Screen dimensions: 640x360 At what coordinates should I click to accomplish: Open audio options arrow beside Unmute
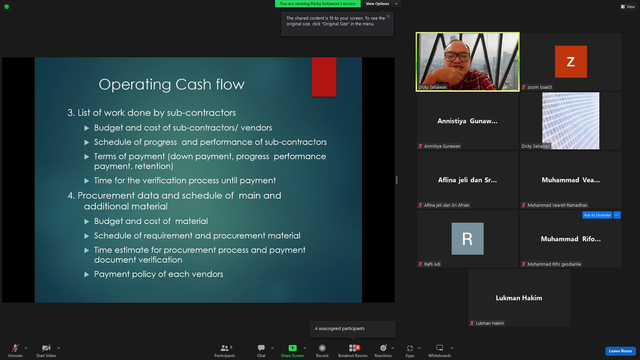(26, 348)
